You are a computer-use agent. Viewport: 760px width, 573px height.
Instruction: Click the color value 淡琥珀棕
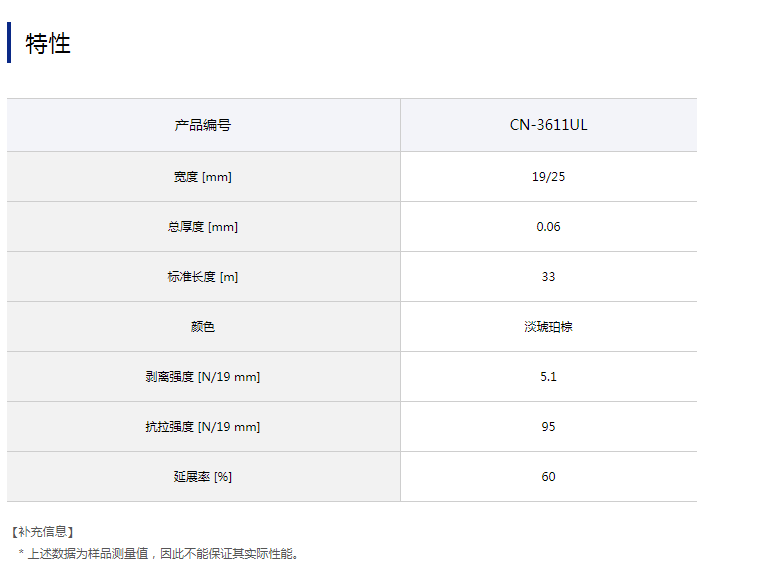(x=548, y=327)
